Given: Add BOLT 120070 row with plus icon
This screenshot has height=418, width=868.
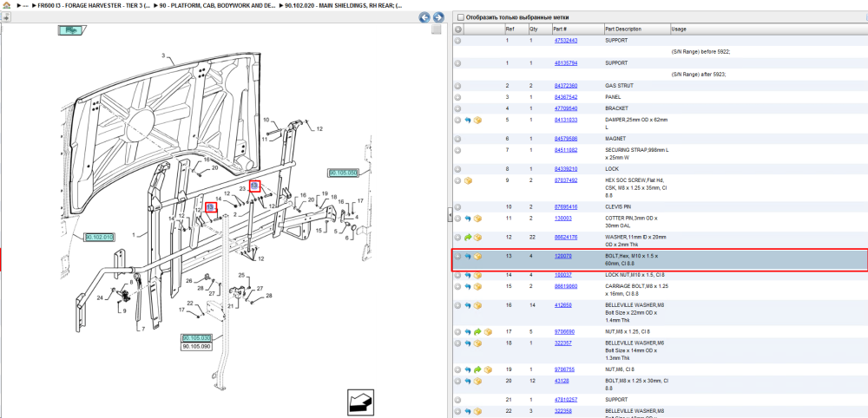Looking at the screenshot, I should [x=457, y=257].
